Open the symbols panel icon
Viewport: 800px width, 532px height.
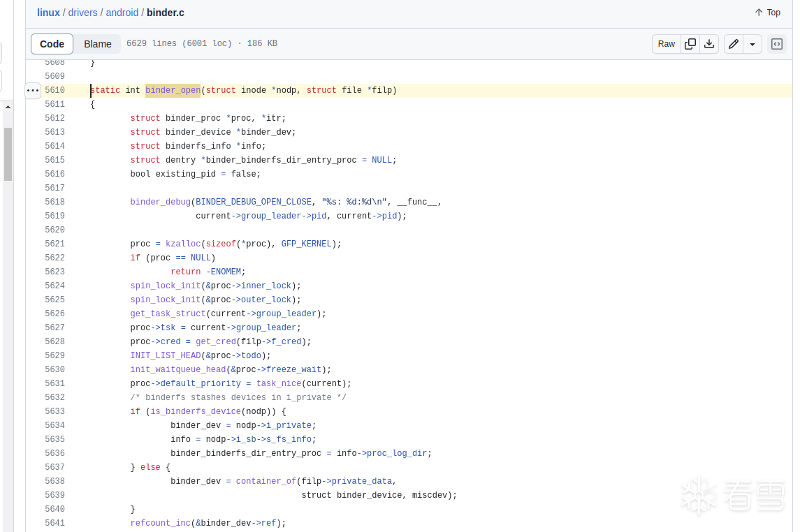tap(776, 44)
